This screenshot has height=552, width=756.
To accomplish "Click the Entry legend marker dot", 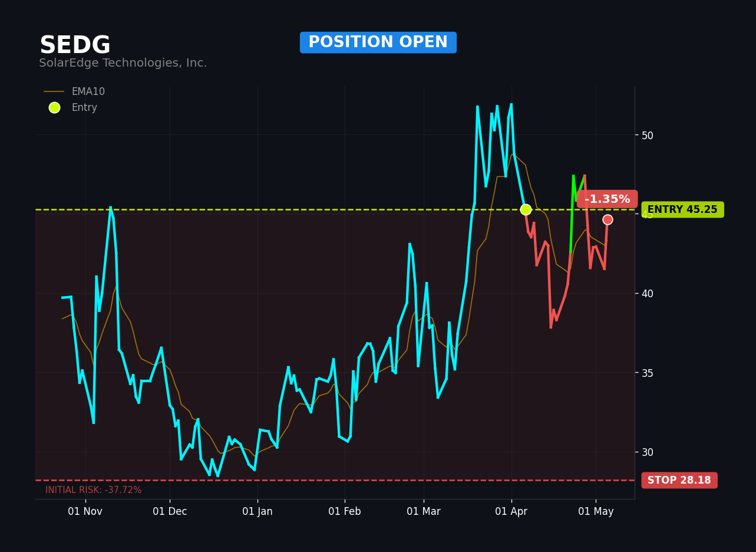I will click(x=54, y=108).
